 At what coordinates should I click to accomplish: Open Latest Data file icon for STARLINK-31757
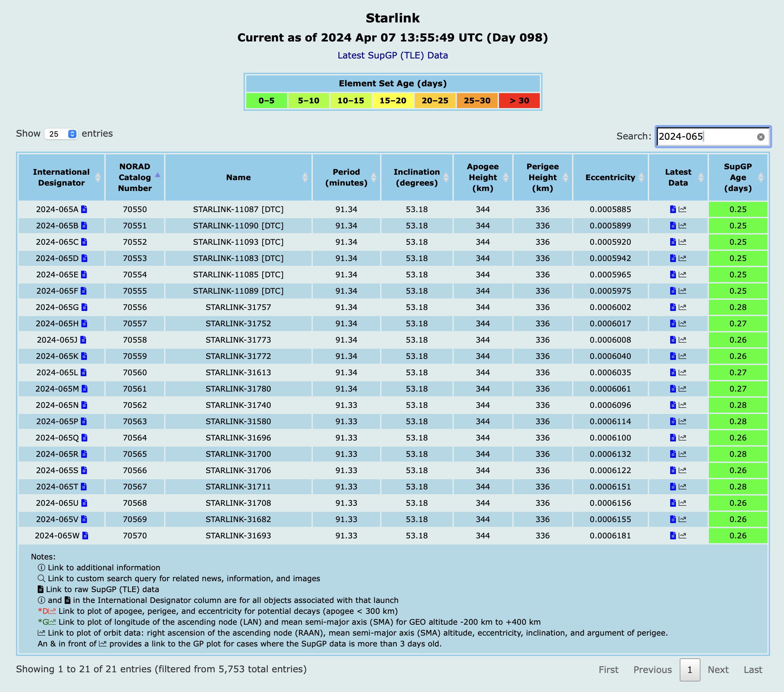672,307
